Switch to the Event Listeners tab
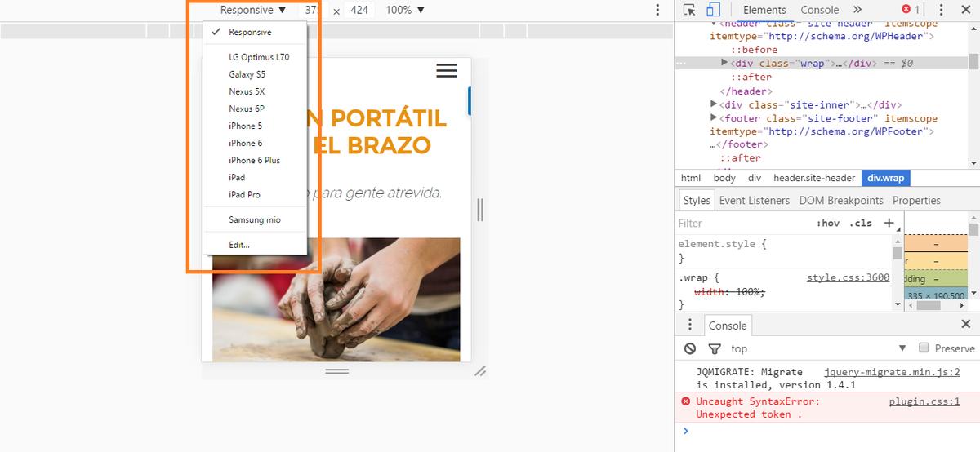 coord(754,200)
